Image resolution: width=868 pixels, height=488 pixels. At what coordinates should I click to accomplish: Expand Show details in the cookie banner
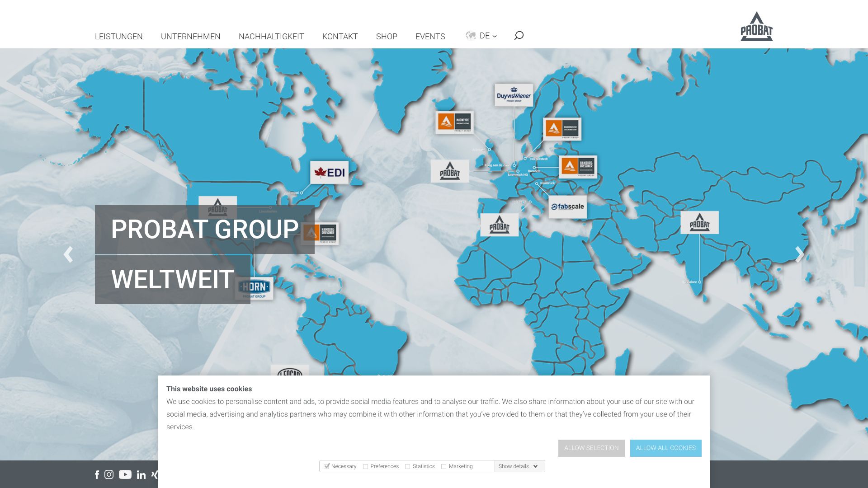[x=519, y=466]
